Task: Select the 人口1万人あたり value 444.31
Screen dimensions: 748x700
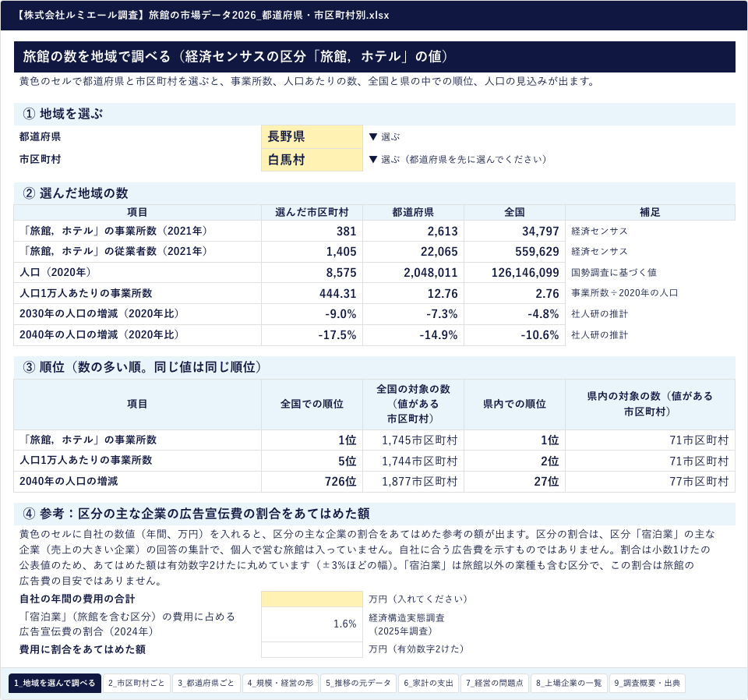Action: pos(312,293)
